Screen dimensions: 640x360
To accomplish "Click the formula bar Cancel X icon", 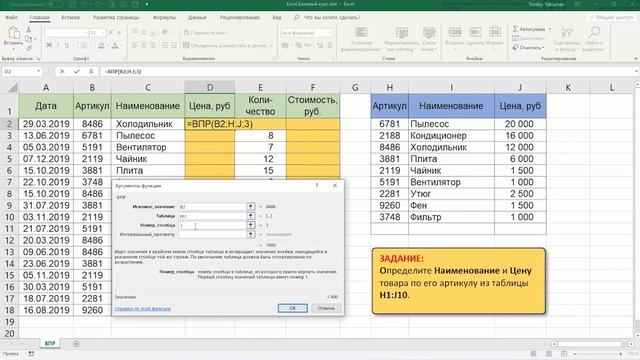I will pos(62,71).
